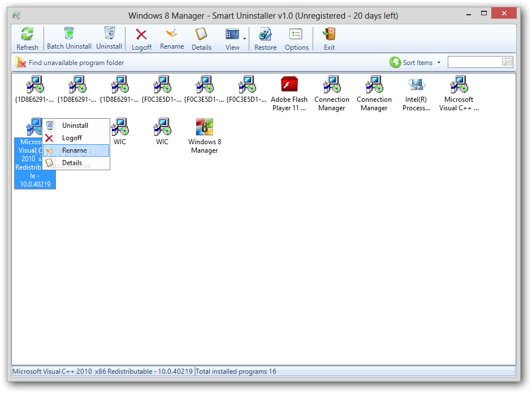The height and width of the screenshot is (393, 532).
Task: Minimize the Smart Uninstaller window
Action: (469, 14)
